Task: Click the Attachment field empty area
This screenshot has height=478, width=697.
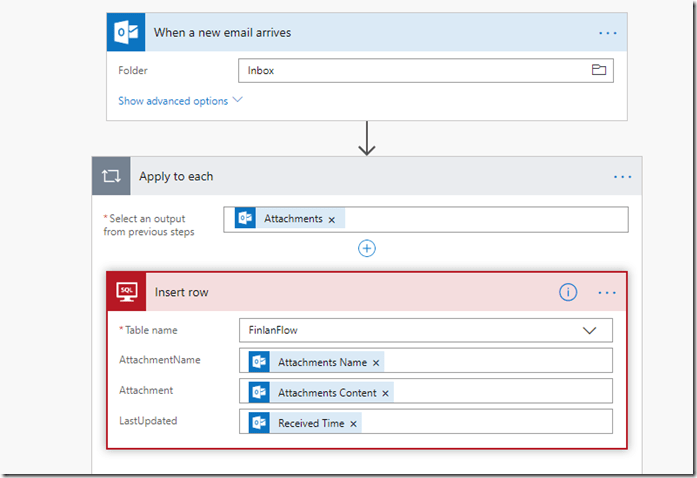Action: [x=500, y=391]
